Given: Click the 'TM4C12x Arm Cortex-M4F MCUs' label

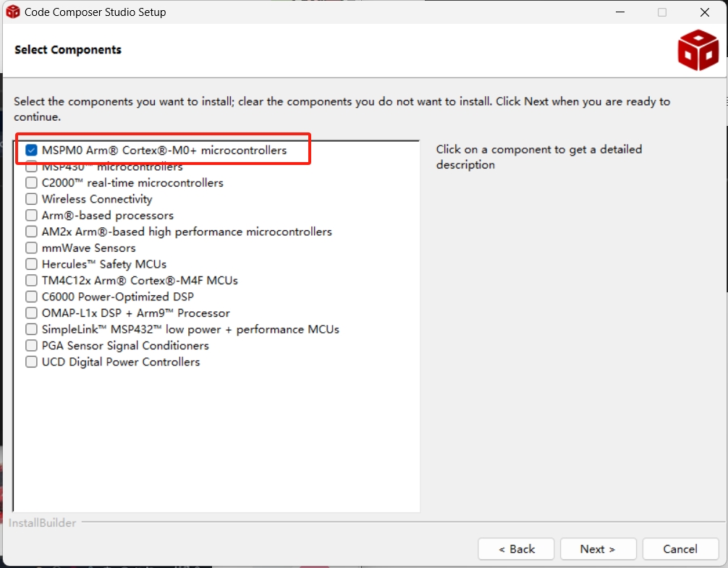Looking at the screenshot, I should (140, 280).
